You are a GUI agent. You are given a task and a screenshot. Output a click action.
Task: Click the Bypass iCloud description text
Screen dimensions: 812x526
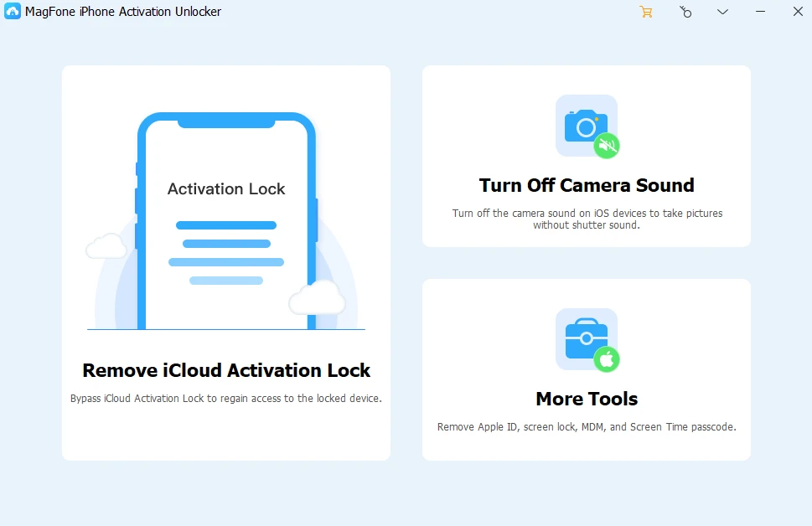click(225, 398)
